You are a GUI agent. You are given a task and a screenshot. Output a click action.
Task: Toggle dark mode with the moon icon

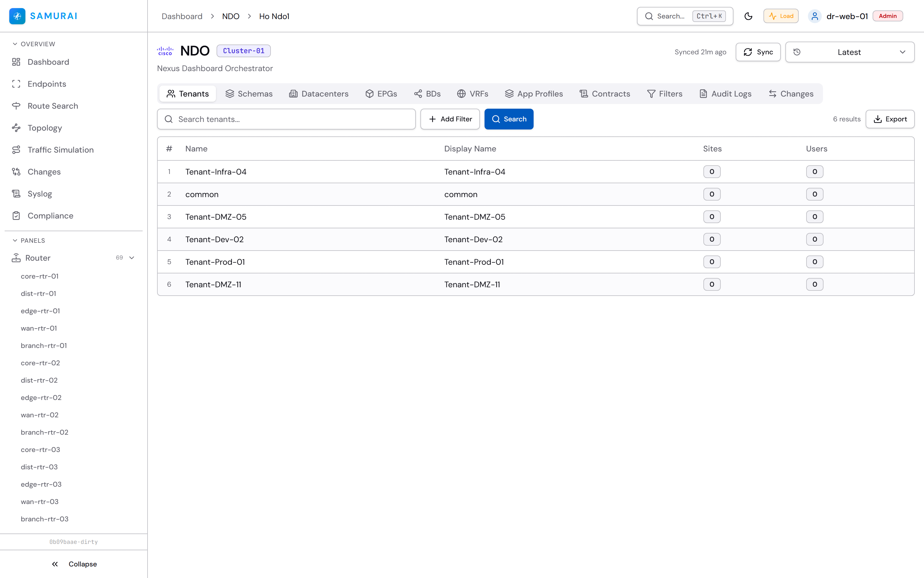(748, 16)
